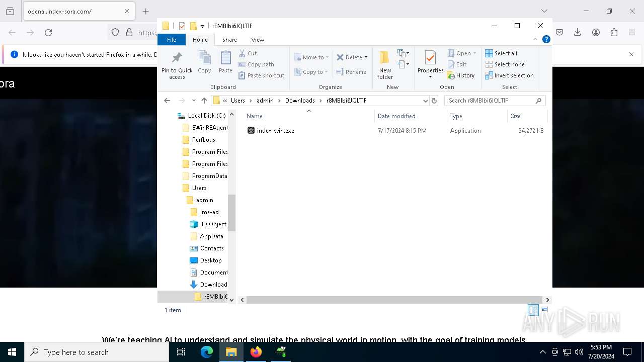Click Cut in Clipboard group
644x362 pixels.
tap(248, 53)
